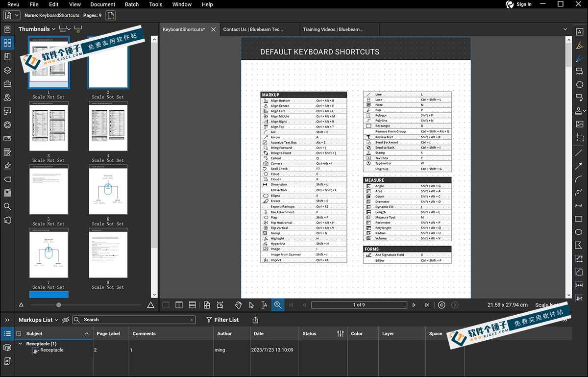Select the Pan hand tool
Viewport: 588px width, 377px height.
pyautogui.click(x=238, y=305)
